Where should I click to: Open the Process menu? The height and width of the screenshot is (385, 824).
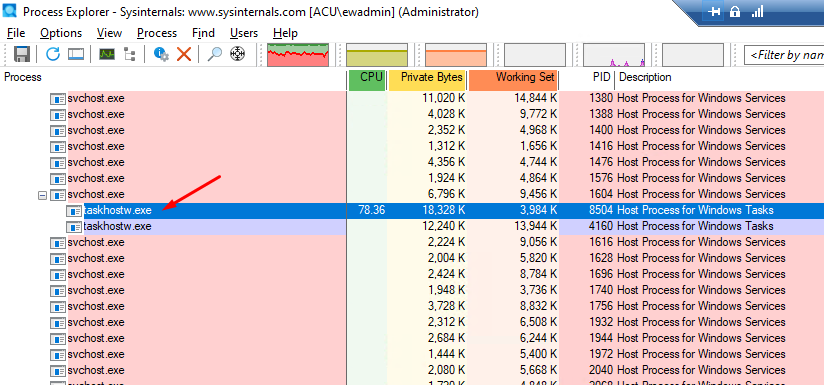(157, 33)
